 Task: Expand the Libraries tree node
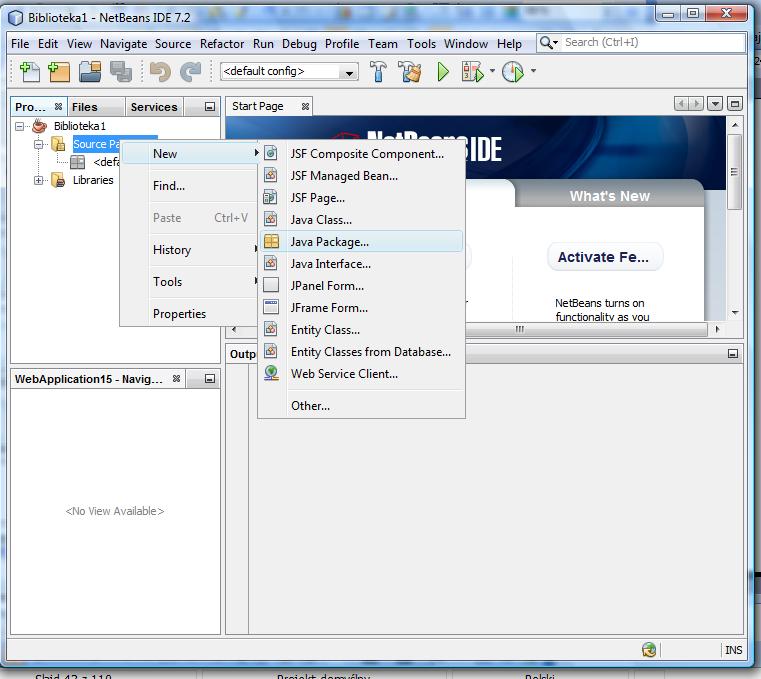click(38, 181)
